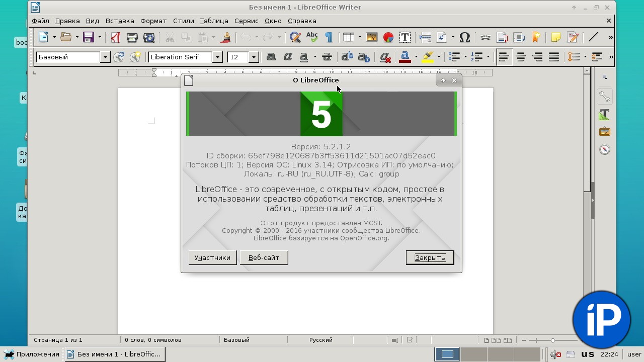Screen dimensions: 644x362
Task: Apply subscript from the formatting toolbar
Action: click(364, 57)
